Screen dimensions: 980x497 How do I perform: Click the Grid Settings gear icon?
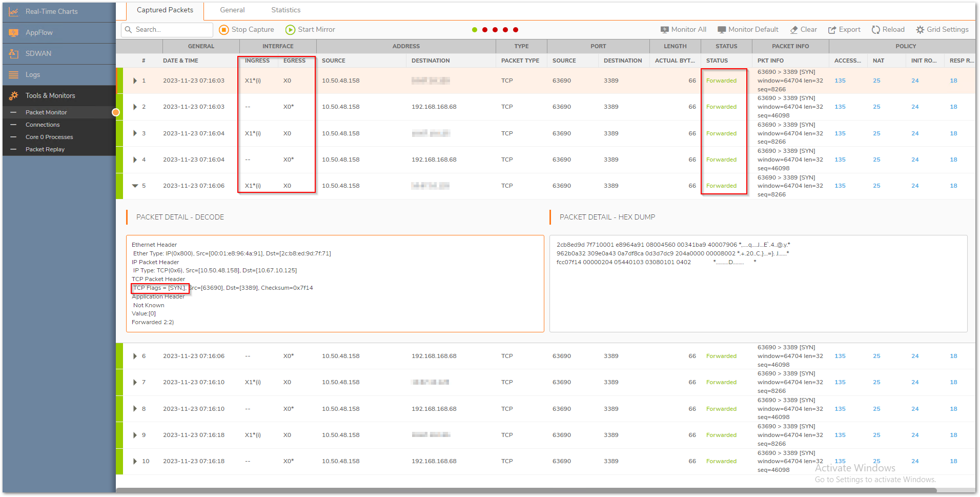tap(920, 30)
